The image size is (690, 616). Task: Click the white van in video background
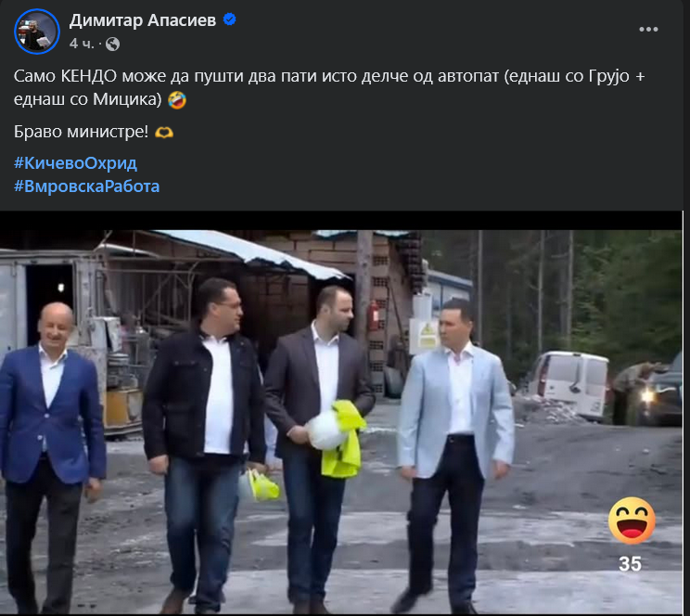(x=569, y=384)
